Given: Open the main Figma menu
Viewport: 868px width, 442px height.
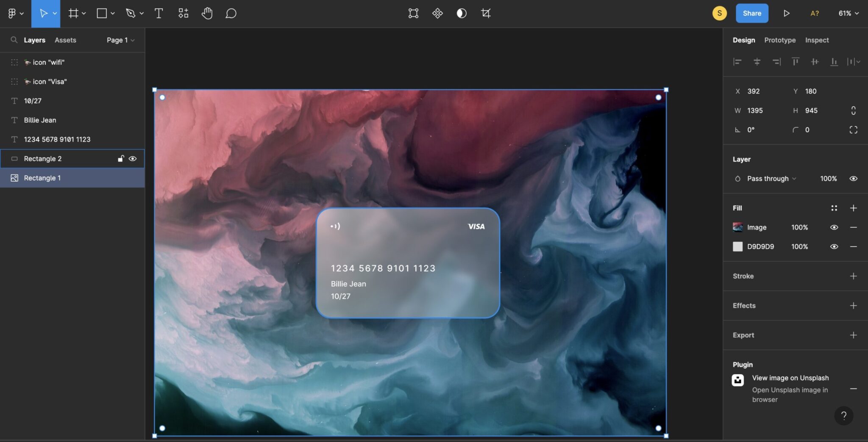Looking at the screenshot, I should [12, 13].
